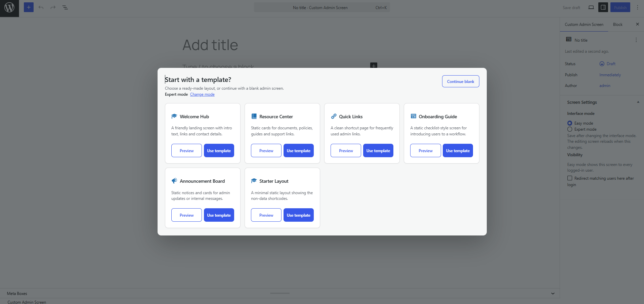Toggle the settings sidebar icon
This screenshot has width=644, height=304.
tap(603, 7)
